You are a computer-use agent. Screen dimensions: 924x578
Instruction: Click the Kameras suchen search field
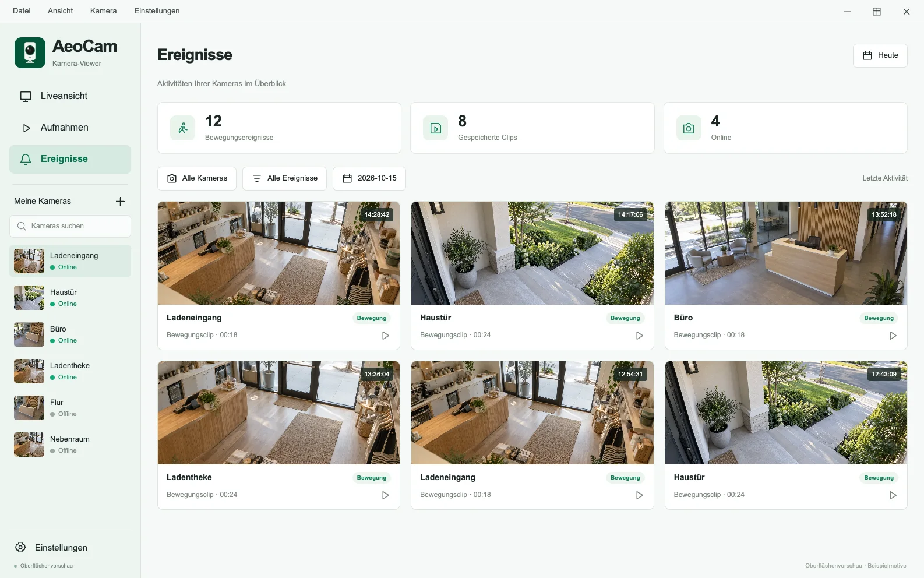pyautogui.click(x=70, y=226)
